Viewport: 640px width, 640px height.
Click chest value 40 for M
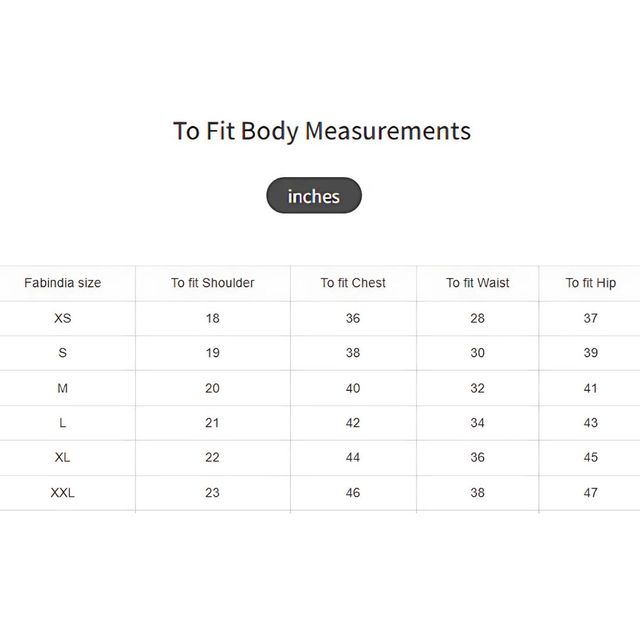[353, 388]
